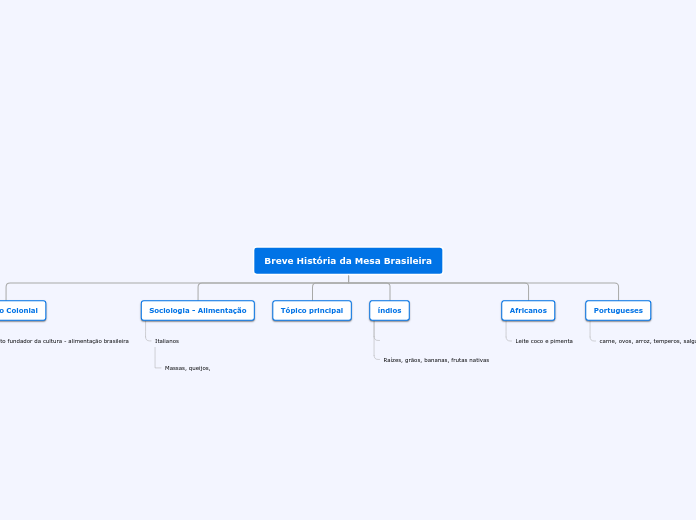Screen dimensions: 696x520
Task: Select the carne, ovos, arroz, temperos subtopic
Action: [x=648, y=341]
